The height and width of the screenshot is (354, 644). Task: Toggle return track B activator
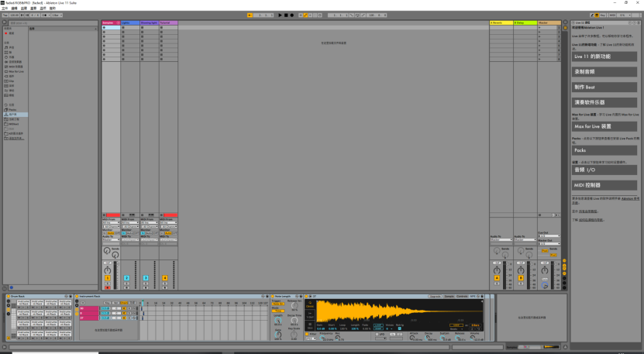coord(520,278)
